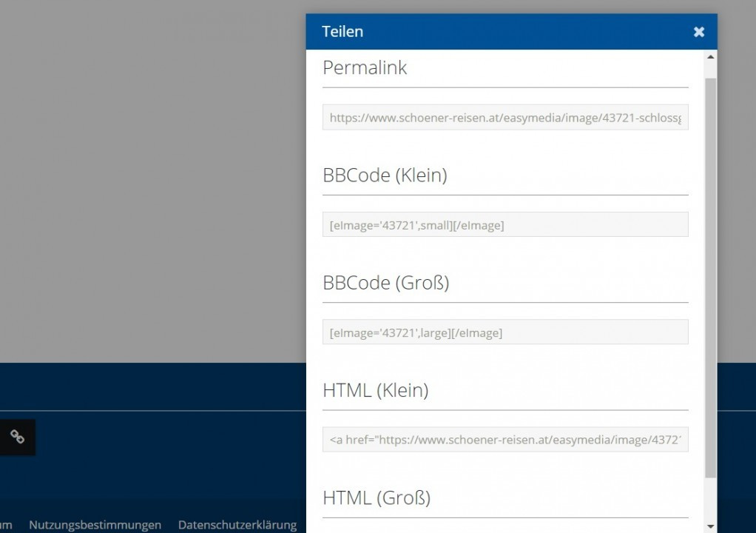Open the Nutzungsbestimmungen footer link
This screenshot has height=533, width=756.
point(95,525)
